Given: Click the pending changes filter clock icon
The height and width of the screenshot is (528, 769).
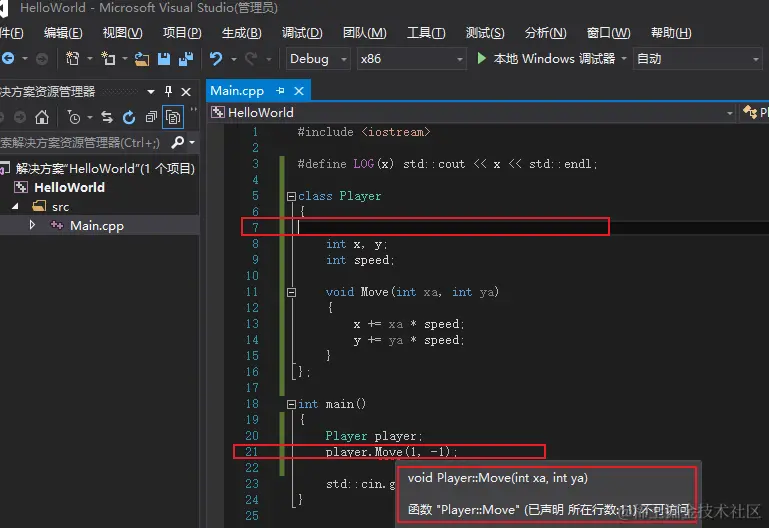Looking at the screenshot, I should pos(74,117).
